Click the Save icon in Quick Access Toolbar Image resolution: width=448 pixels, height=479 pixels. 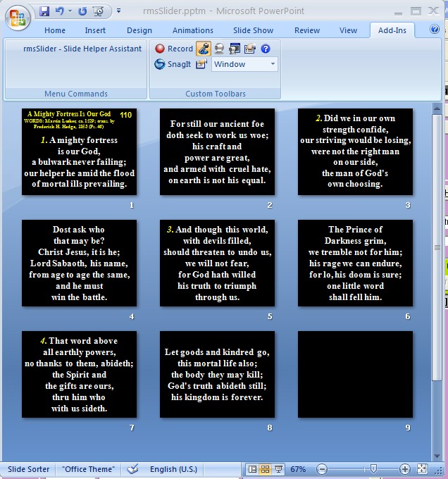pos(44,11)
